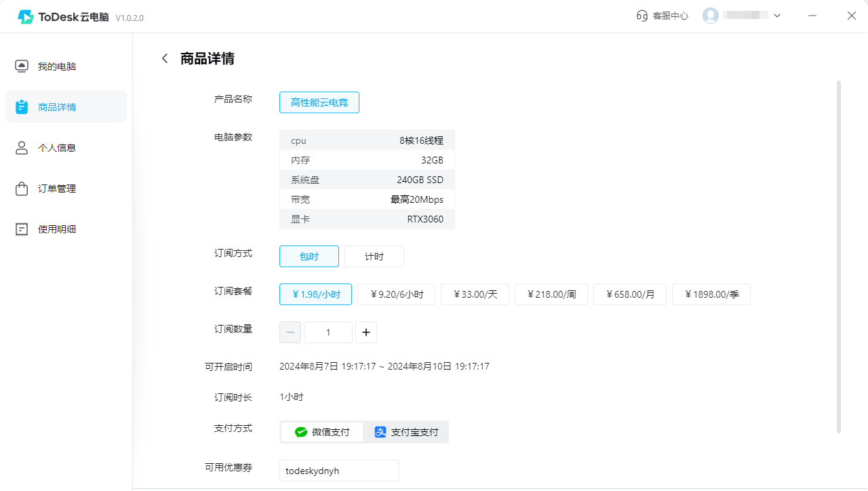
Task: Close the ToDesk window
Action: point(852,16)
